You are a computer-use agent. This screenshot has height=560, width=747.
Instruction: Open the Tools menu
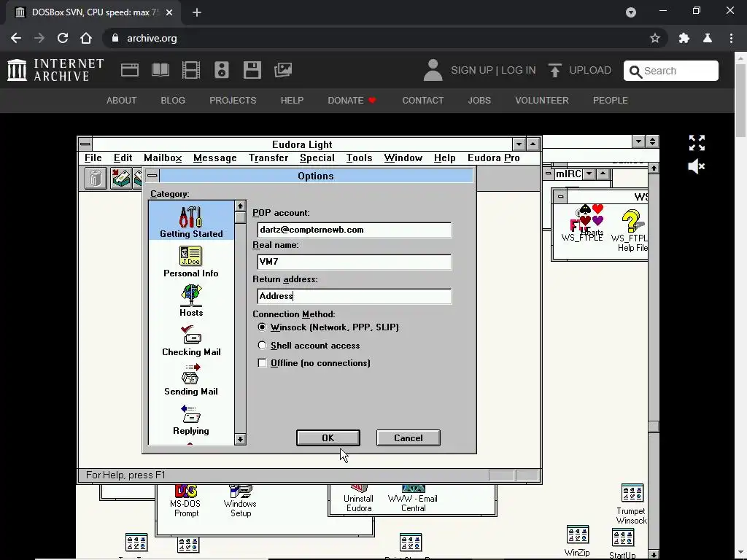[359, 157]
